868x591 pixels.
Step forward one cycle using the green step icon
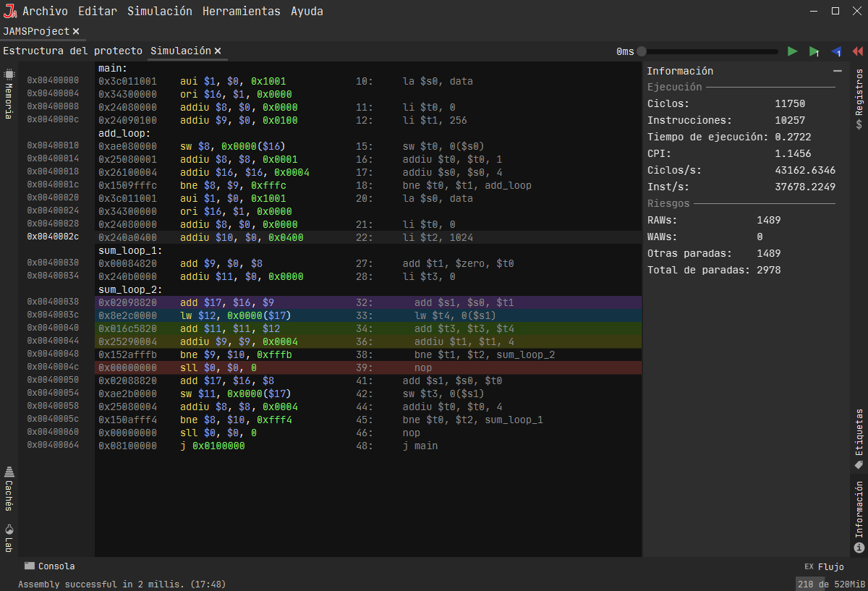pos(814,51)
